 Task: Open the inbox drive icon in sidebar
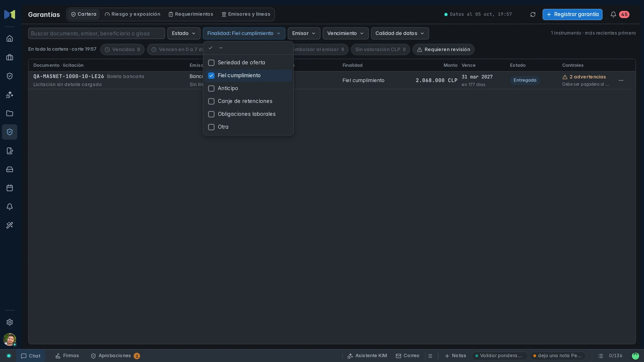pos(10,169)
